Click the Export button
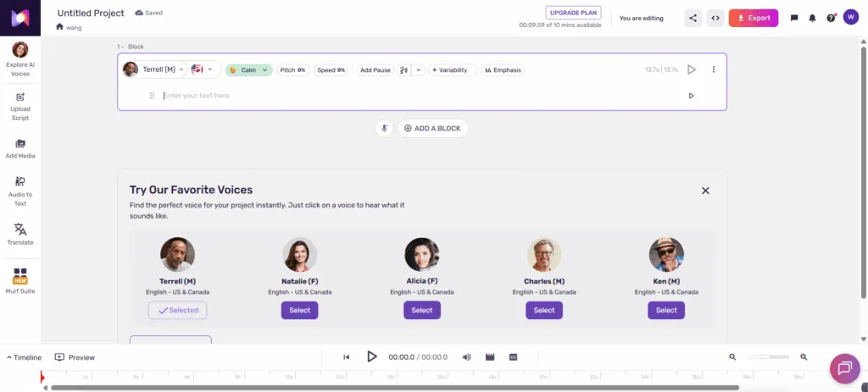This screenshot has width=868, height=392. point(754,18)
